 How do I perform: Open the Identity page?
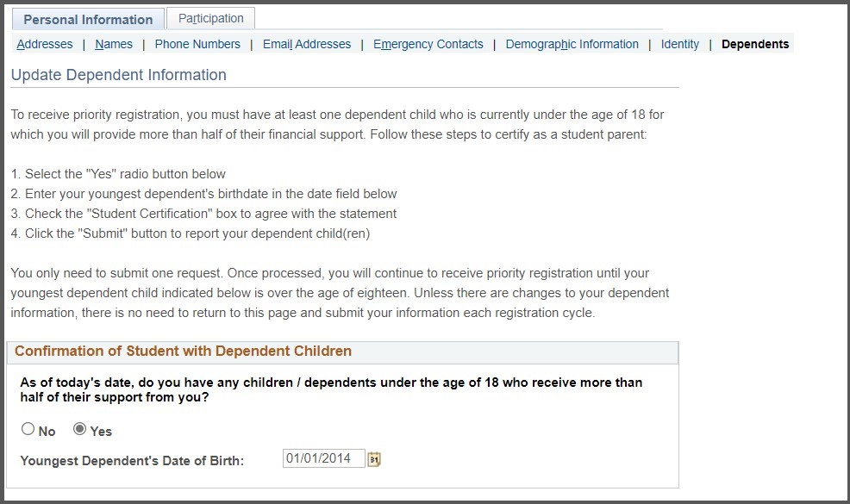click(679, 44)
